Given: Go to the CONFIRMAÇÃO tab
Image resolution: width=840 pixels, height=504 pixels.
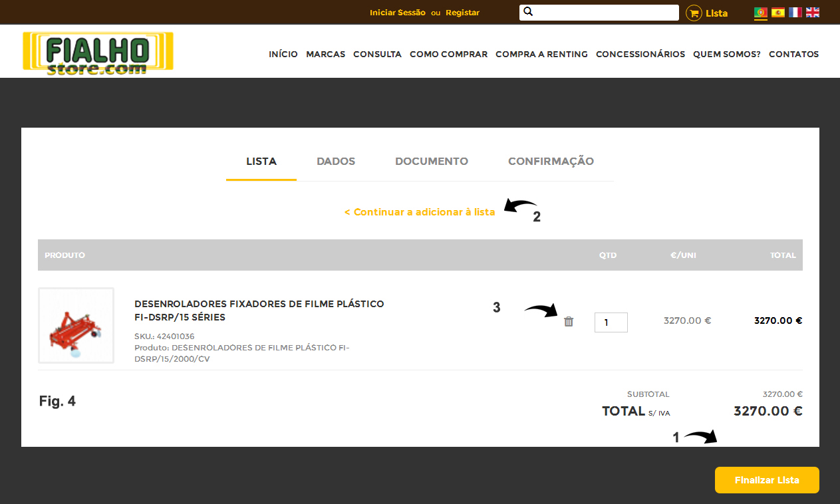Looking at the screenshot, I should point(551,162).
